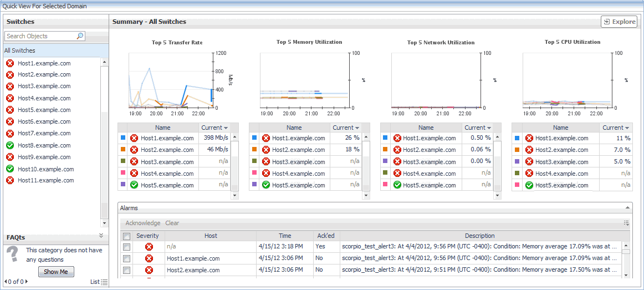Open the List view icon in FAQts
This screenshot has height=290, width=644.
click(104, 282)
